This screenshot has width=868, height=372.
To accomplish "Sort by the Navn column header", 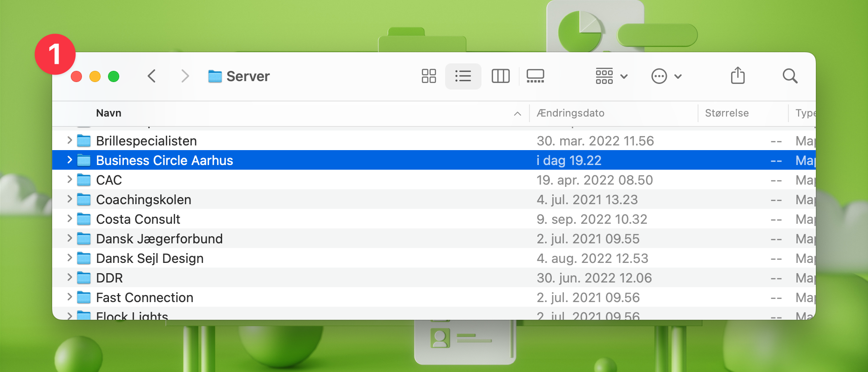I will pos(108,113).
